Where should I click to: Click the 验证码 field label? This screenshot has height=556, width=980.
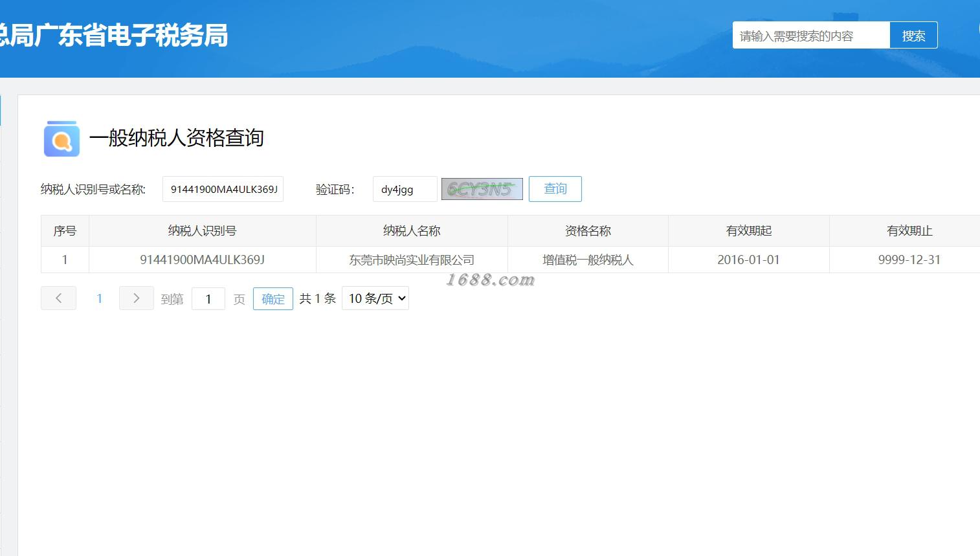point(335,189)
